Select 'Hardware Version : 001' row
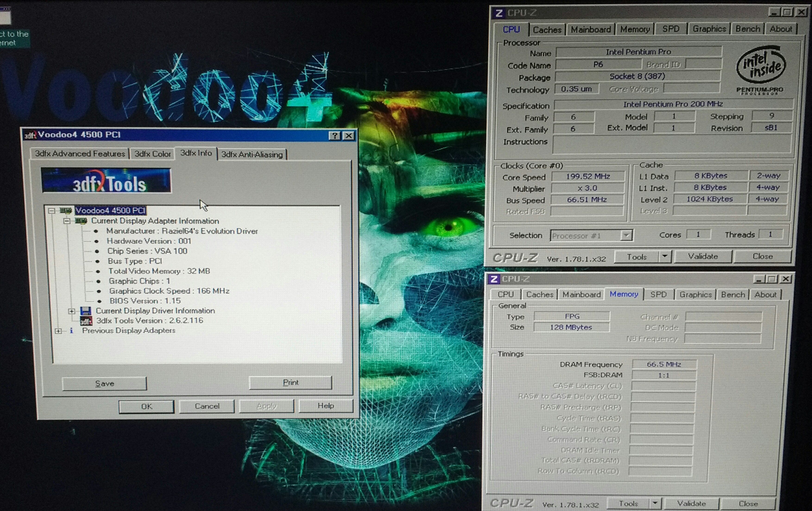This screenshot has height=511, width=812. [149, 241]
